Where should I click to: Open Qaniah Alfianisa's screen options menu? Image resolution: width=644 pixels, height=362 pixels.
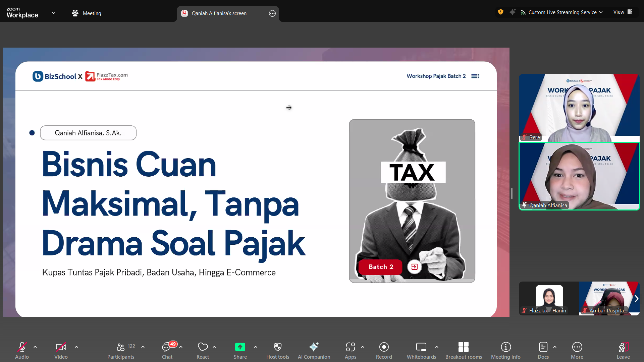(x=272, y=13)
